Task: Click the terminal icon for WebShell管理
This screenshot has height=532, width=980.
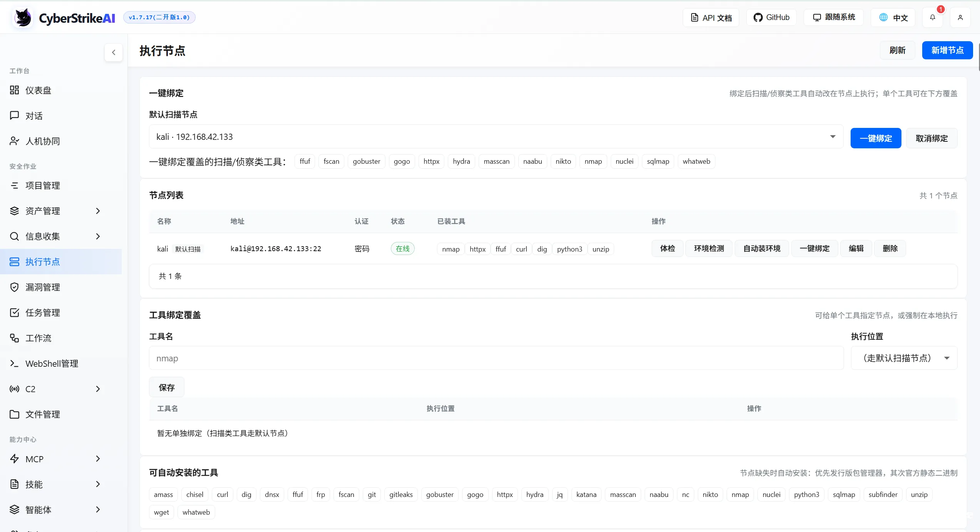Action: point(14,364)
